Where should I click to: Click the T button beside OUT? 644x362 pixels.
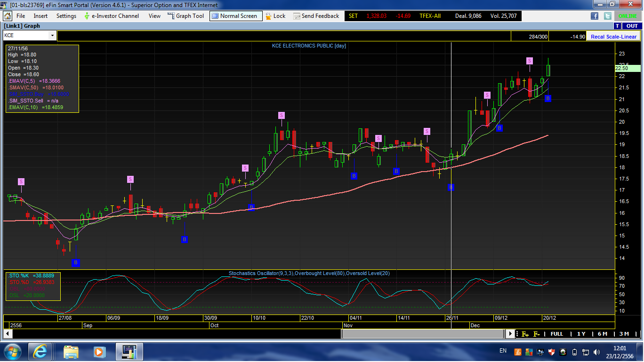coord(617,26)
